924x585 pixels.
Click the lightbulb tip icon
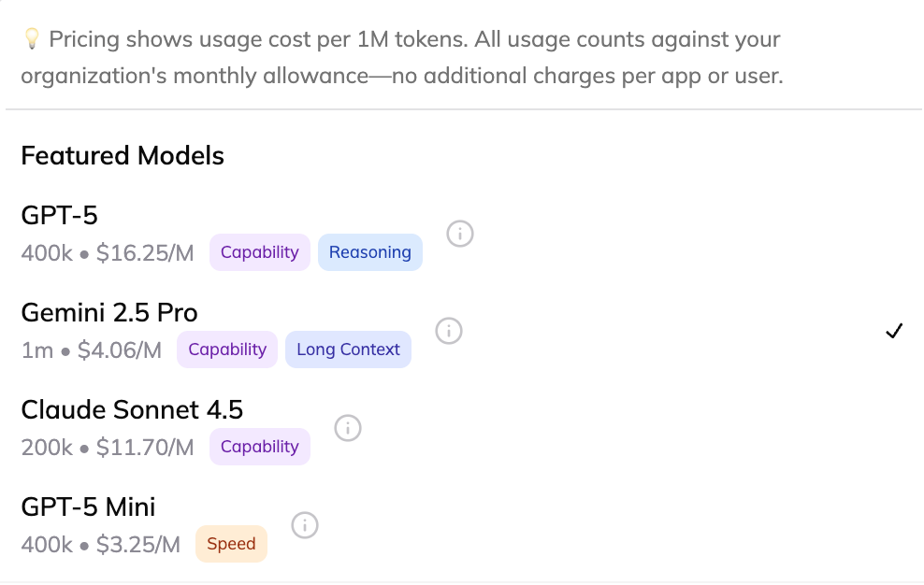pos(32,39)
